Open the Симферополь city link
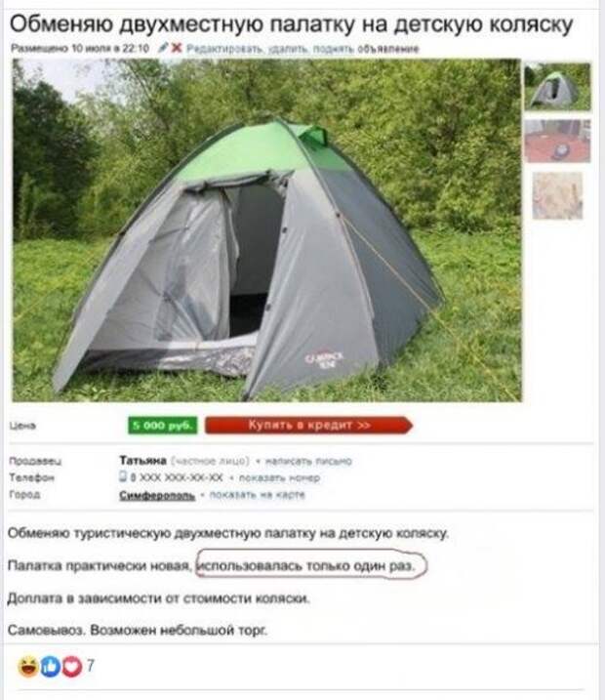 coord(157,495)
